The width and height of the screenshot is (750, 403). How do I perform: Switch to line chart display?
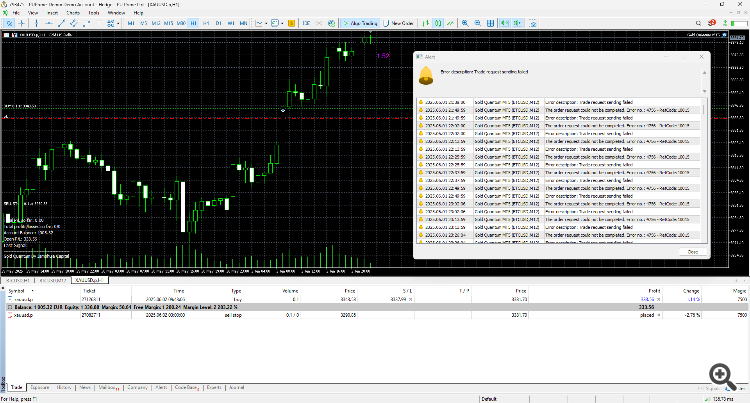coord(450,23)
